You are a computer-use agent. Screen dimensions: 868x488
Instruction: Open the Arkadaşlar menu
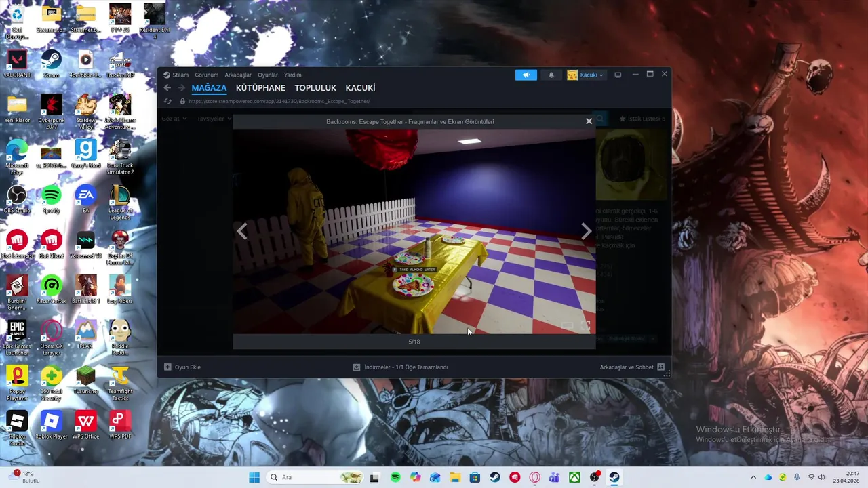(x=238, y=75)
